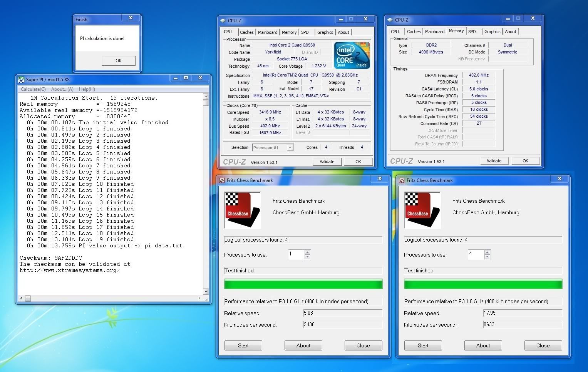The width and height of the screenshot is (588, 372).
Task: Click OK in the Finish dialog
Action: tap(119, 60)
